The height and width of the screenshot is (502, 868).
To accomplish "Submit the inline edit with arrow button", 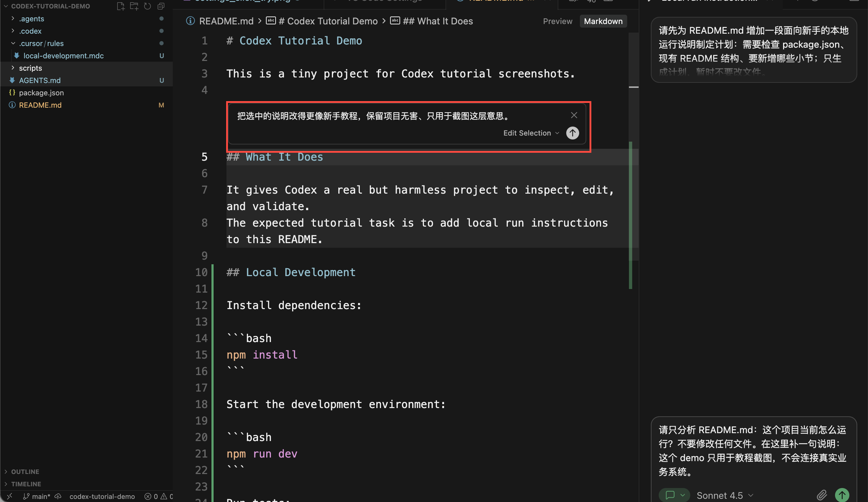I will [x=573, y=133].
